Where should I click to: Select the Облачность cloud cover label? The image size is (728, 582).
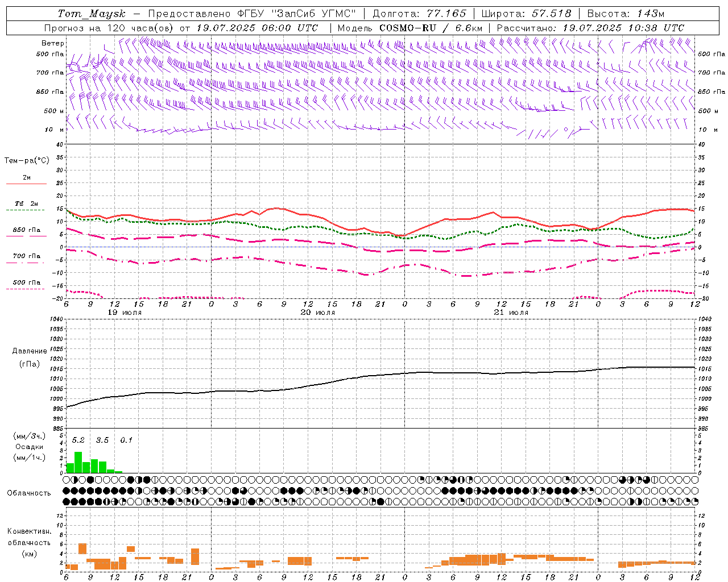click(29, 493)
